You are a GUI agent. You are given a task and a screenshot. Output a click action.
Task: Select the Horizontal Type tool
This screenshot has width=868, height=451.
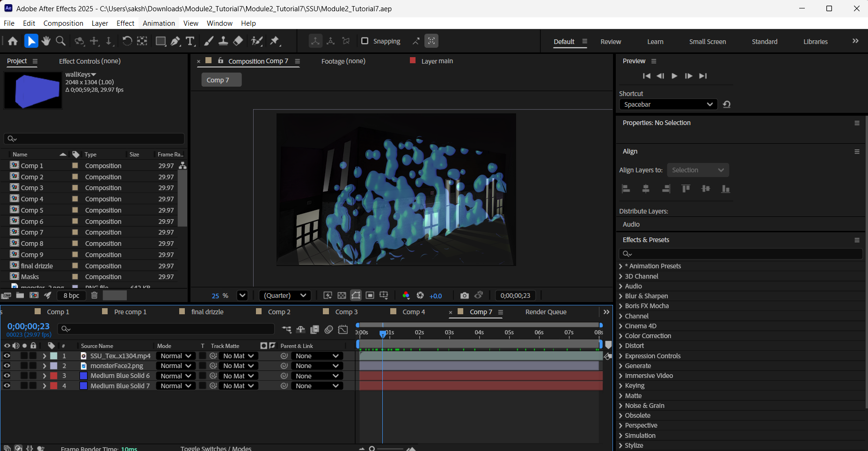(x=190, y=41)
